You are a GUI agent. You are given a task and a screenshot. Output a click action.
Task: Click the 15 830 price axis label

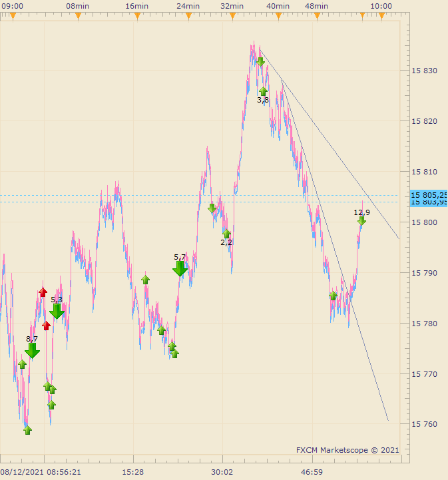pos(424,71)
